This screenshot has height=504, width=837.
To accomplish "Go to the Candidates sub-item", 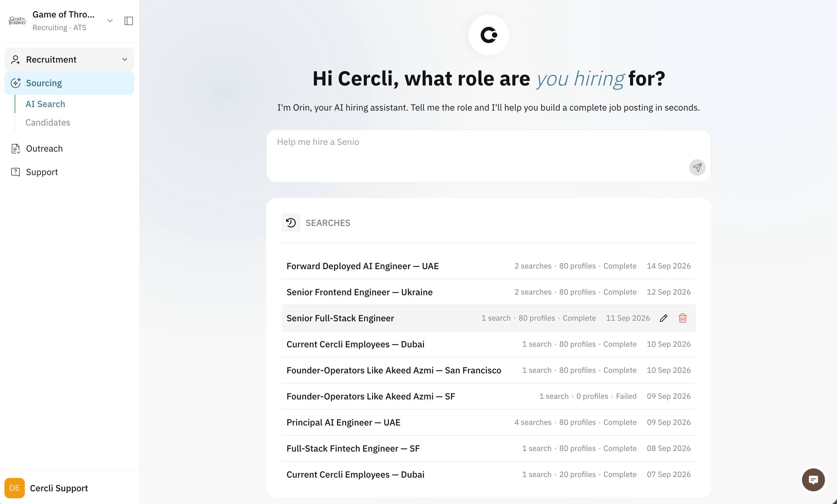I will click(x=48, y=123).
